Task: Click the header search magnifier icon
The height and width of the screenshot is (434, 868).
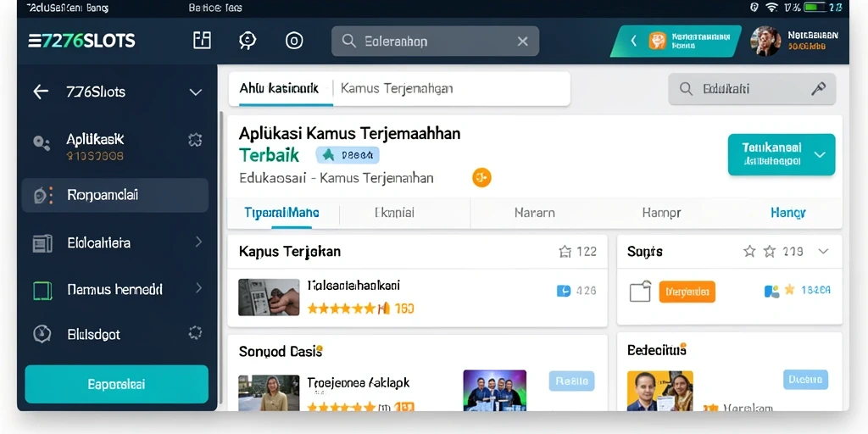Action: [348, 41]
